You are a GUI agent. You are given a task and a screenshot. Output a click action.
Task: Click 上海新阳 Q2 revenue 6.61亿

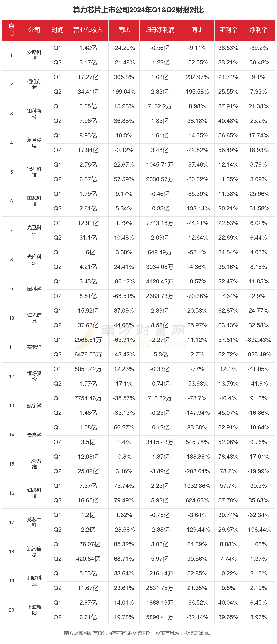[x=88, y=617]
